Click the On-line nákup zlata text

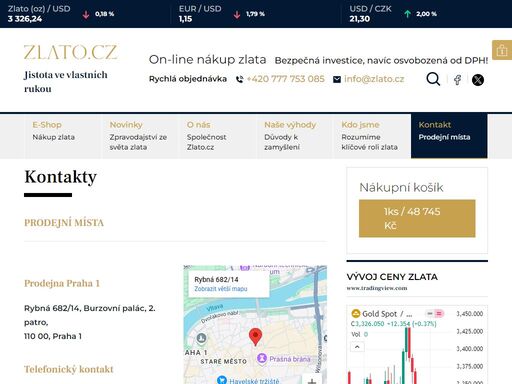click(x=207, y=60)
